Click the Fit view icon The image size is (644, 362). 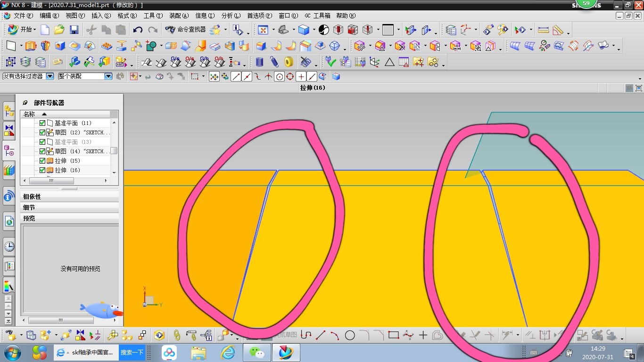tap(263, 30)
